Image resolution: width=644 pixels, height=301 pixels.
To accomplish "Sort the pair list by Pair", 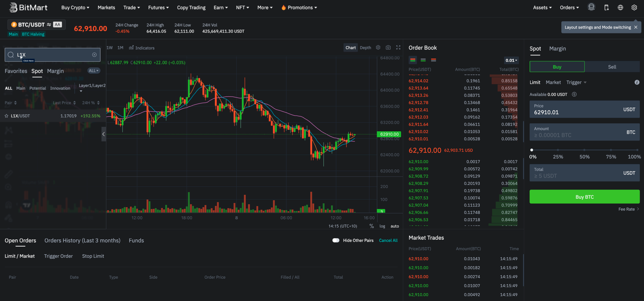I will (x=11, y=103).
